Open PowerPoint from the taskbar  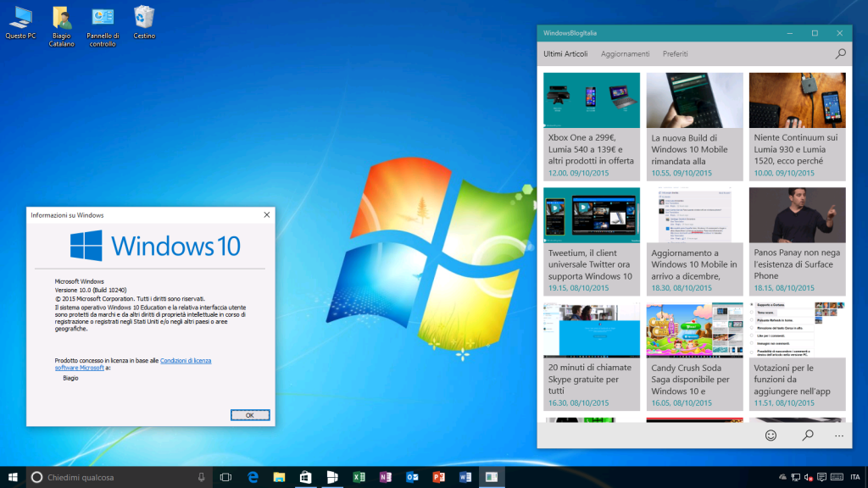(x=438, y=477)
